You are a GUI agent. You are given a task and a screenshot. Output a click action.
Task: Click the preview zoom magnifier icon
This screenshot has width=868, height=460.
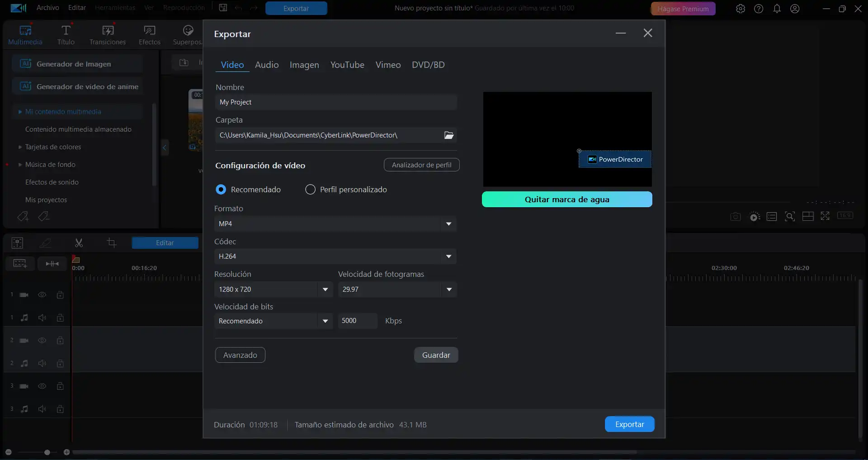tap(790, 217)
